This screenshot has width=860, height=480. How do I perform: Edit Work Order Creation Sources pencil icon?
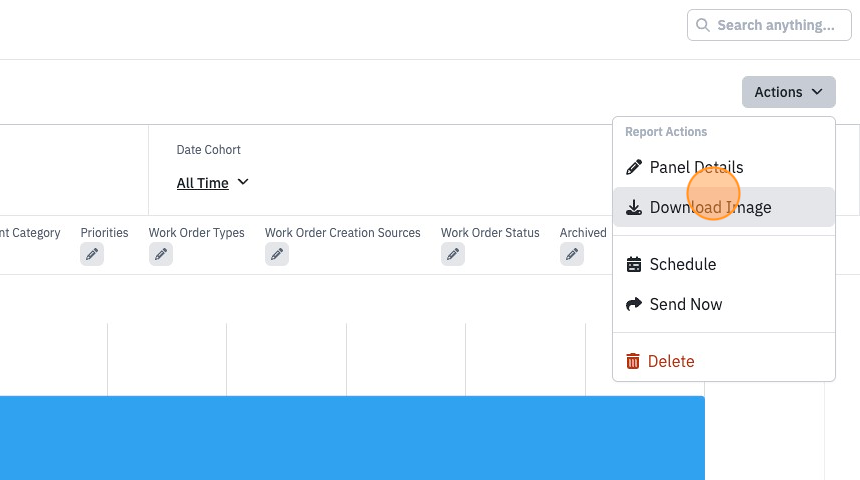coord(277,254)
